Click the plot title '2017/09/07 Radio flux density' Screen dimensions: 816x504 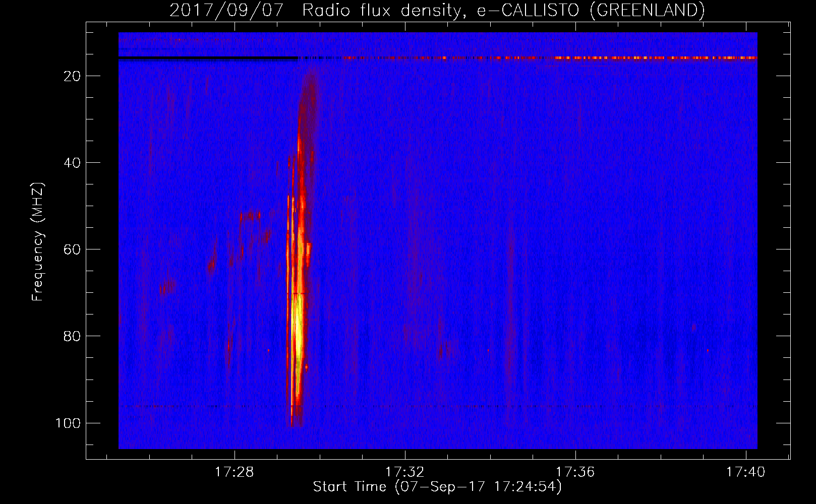pos(437,10)
